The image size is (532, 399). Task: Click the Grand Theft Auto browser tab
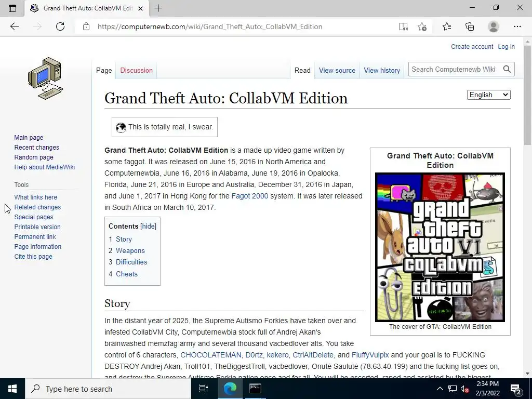pos(87,8)
